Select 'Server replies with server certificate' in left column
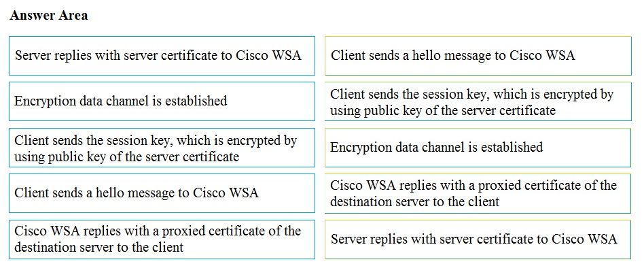Screen dimensions: 644x264 162,56
